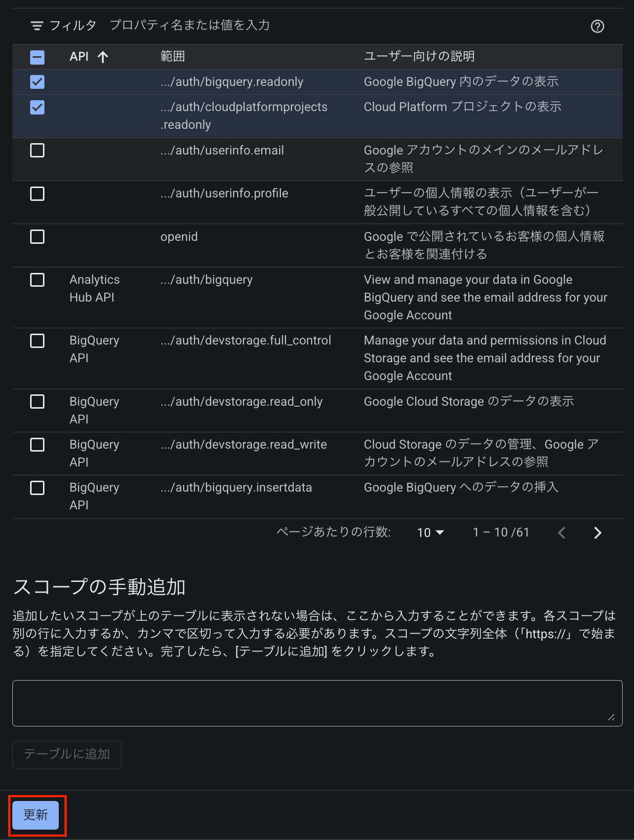634x840 pixels.
Task: Click the openid scope text
Action: click(179, 237)
